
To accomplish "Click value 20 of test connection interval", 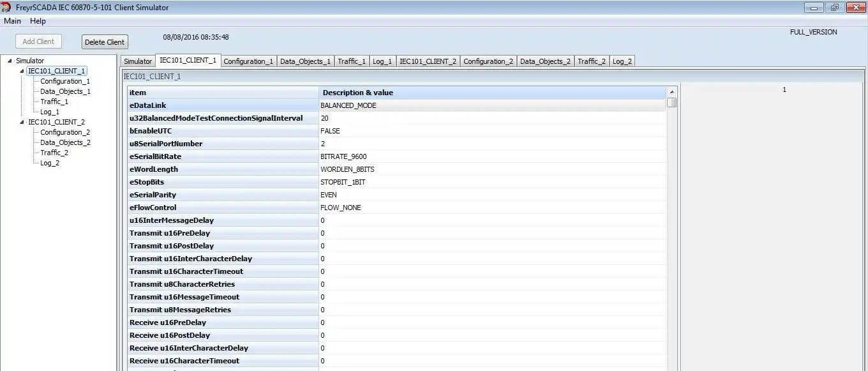I will [x=492, y=118].
